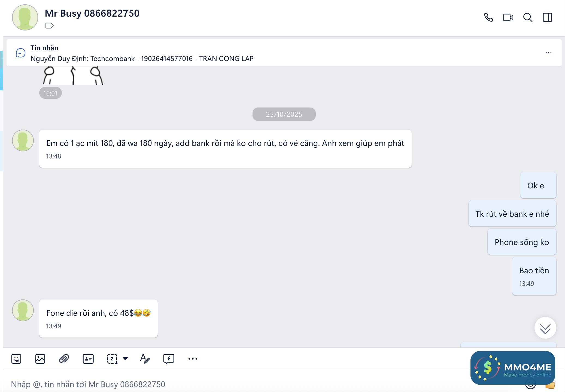
Task: Open the text formatting tool
Action: pyautogui.click(x=145, y=359)
